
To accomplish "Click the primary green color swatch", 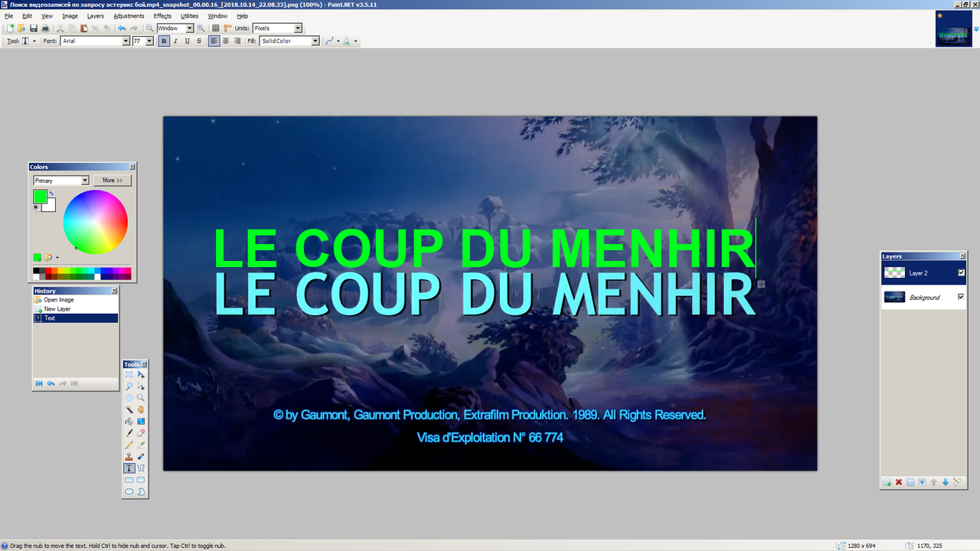I will point(40,197).
